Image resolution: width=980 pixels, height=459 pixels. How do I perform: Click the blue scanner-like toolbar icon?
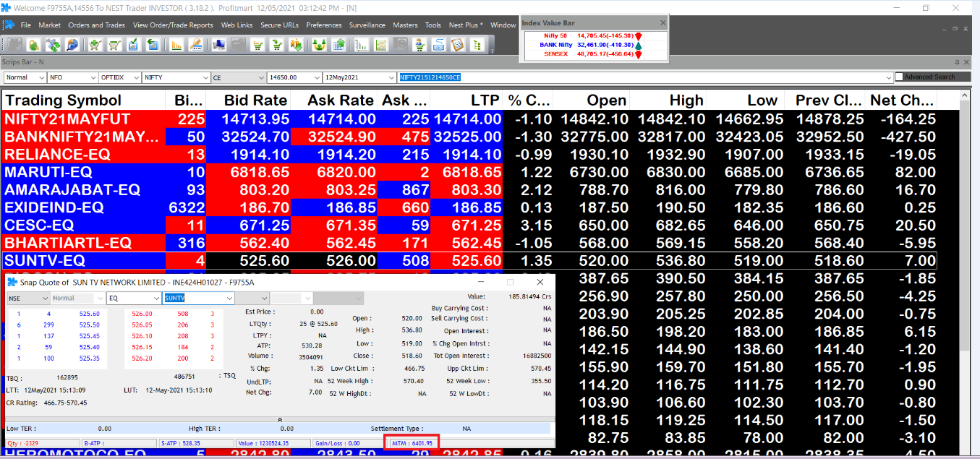(438, 45)
